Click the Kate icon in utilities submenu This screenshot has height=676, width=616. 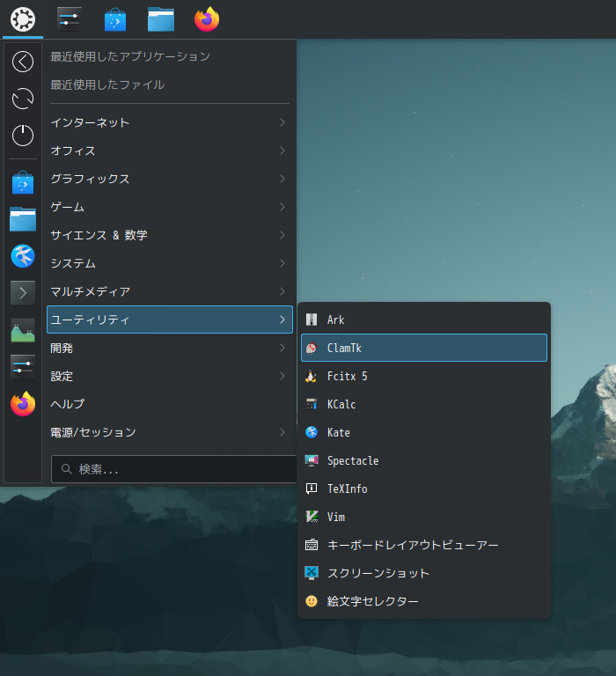[x=312, y=432]
